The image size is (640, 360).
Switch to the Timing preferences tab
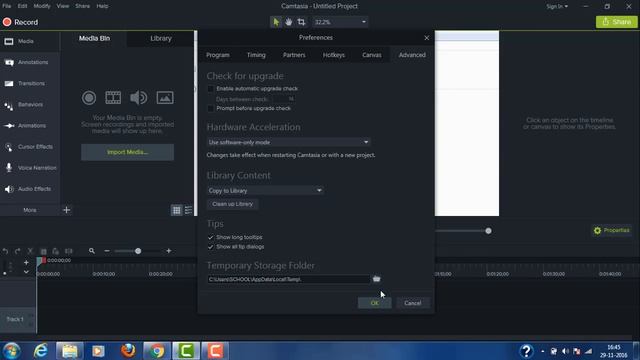256,55
